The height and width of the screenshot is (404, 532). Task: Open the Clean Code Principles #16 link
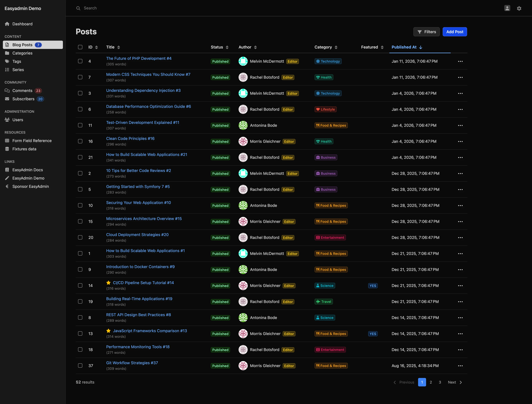pos(130,139)
